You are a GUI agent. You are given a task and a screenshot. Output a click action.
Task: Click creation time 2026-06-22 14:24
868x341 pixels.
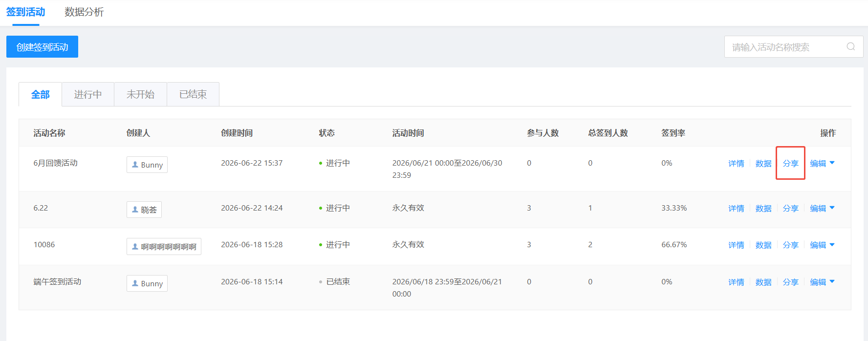tap(252, 208)
